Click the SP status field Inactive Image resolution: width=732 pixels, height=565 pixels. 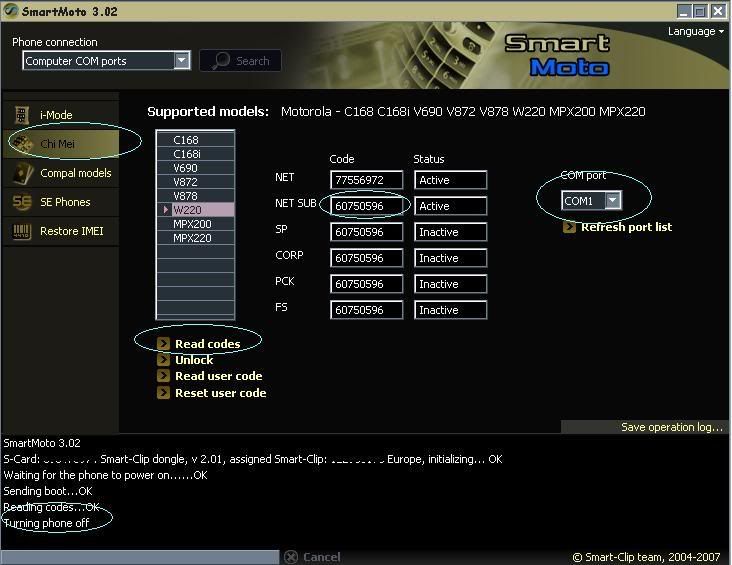(x=450, y=232)
